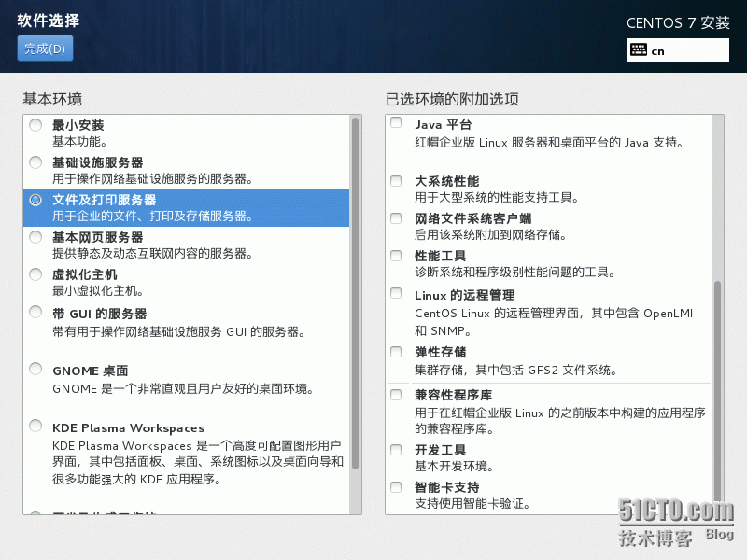Enable the 弹性存储 checkbox
Image resolution: width=747 pixels, height=560 pixels.
pyautogui.click(x=396, y=352)
